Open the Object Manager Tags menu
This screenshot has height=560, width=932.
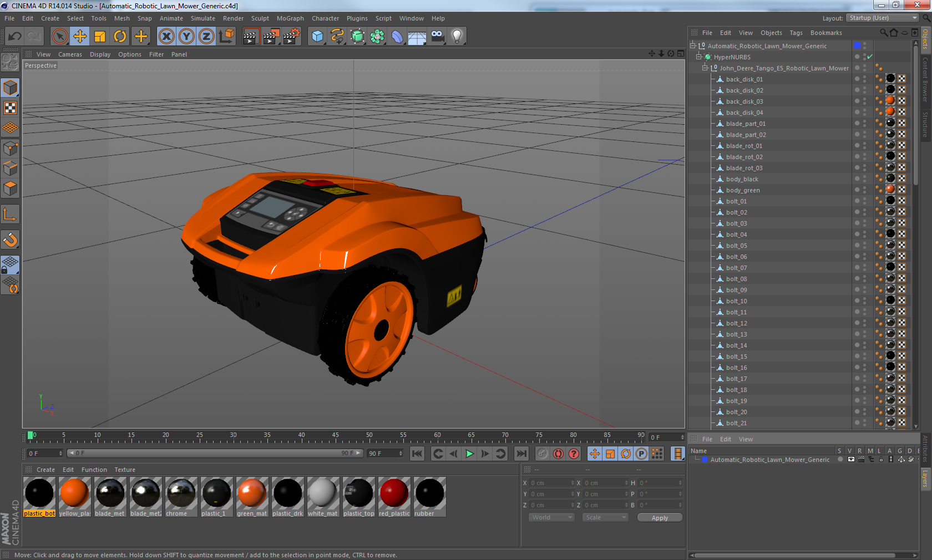pos(796,33)
